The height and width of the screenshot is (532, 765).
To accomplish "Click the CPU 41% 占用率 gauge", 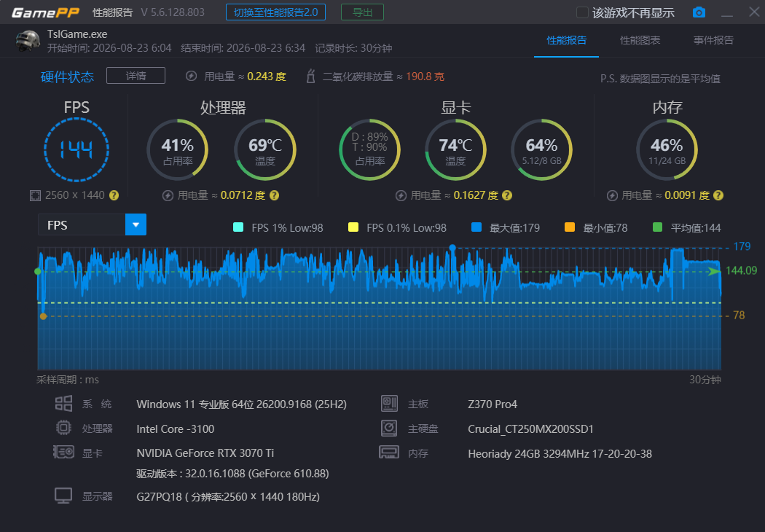I will (x=178, y=149).
